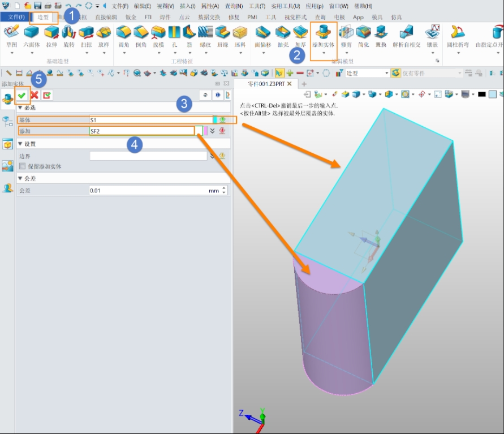Click the green plus add-to-selection icon
Screen dimensions: 504x434
click(x=290, y=74)
